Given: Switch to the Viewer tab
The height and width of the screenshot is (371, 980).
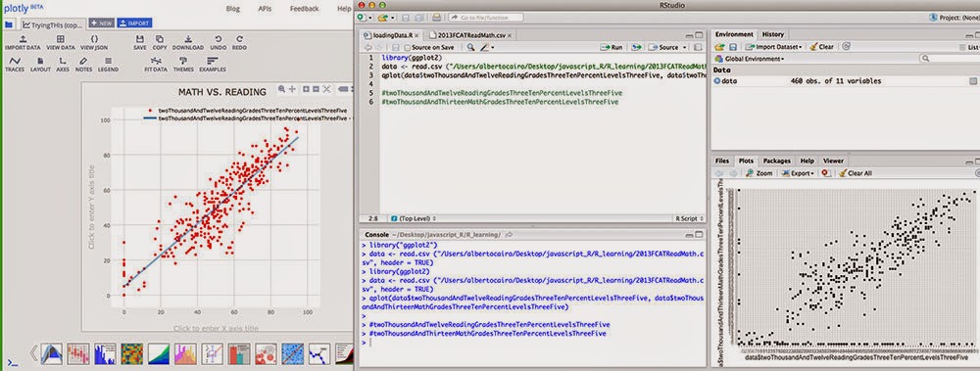Looking at the screenshot, I should (832, 162).
